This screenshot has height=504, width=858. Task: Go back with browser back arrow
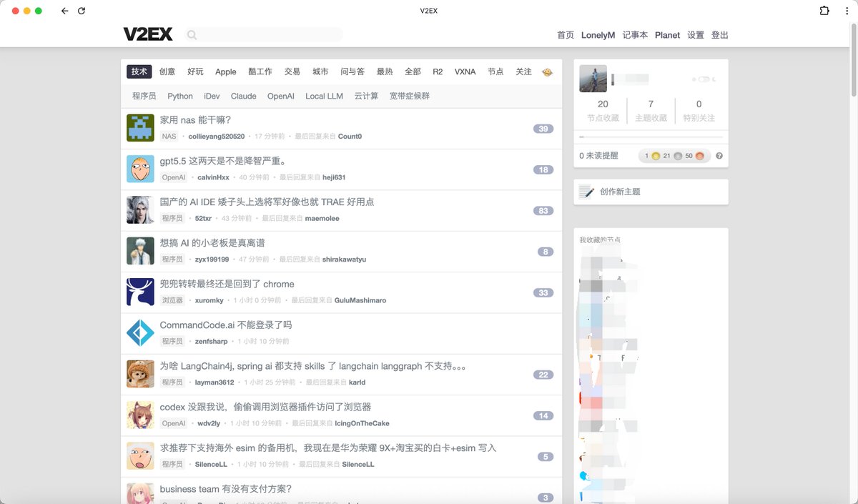[x=64, y=11]
